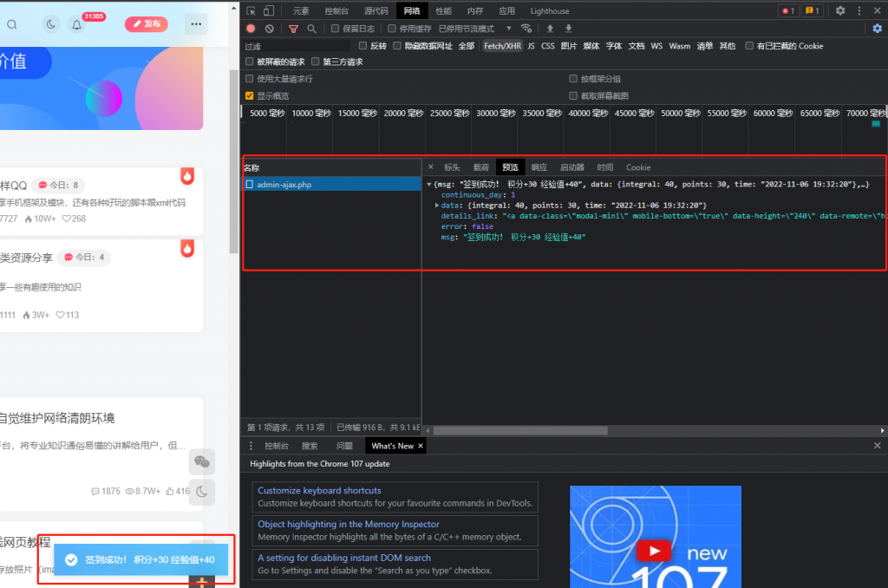Image resolution: width=888 pixels, height=588 pixels.
Task: Open DevTools settings gear icon
Action: [x=839, y=11]
